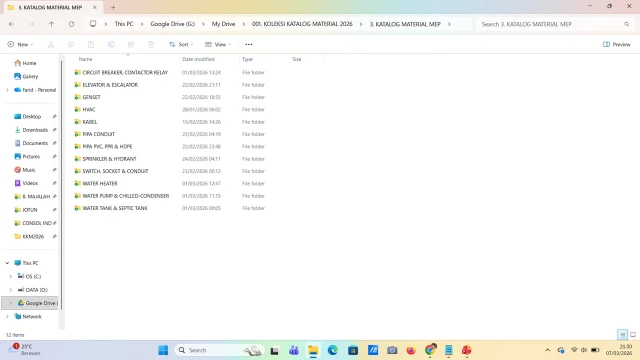Expand the DATA (D:) drive node
This screenshot has height=360, width=640.
click(11, 290)
